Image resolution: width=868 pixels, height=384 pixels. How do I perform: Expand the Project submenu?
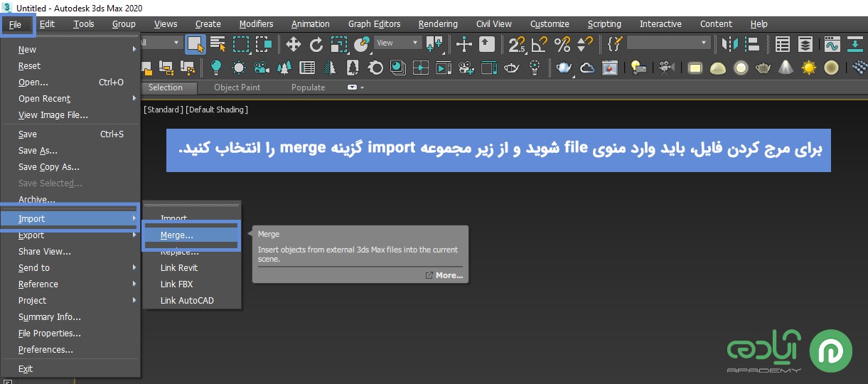[x=71, y=300]
